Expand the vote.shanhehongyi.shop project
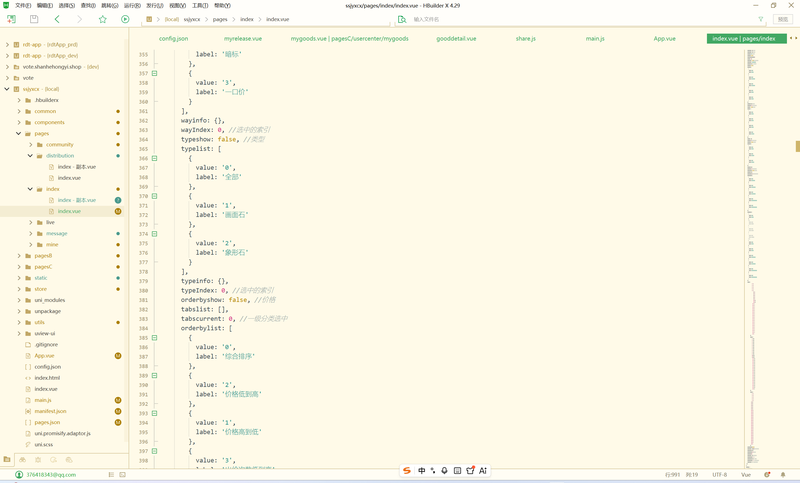The height and width of the screenshot is (483, 800). pos(7,67)
